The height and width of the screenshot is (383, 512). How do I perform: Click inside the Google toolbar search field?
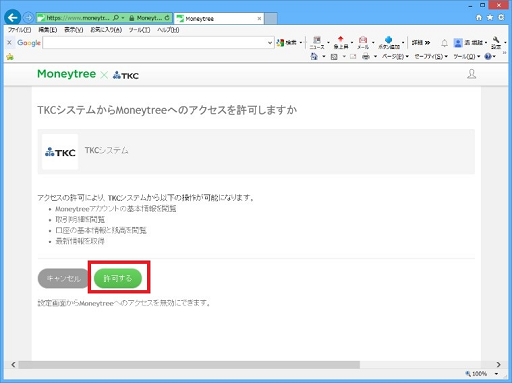tap(155, 43)
